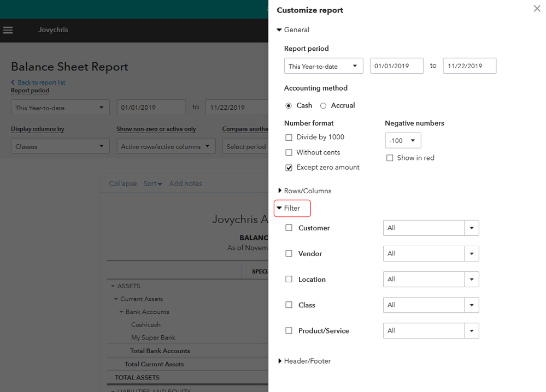Check the Product/Service filter checkbox
Viewport: 546px width, 392px height.
[x=289, y=331]
